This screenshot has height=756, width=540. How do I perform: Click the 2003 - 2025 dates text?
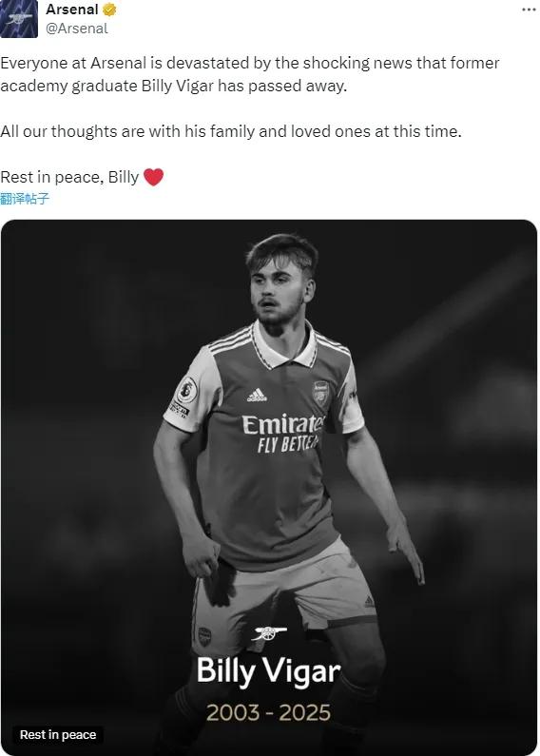click(x=268, y=712)
